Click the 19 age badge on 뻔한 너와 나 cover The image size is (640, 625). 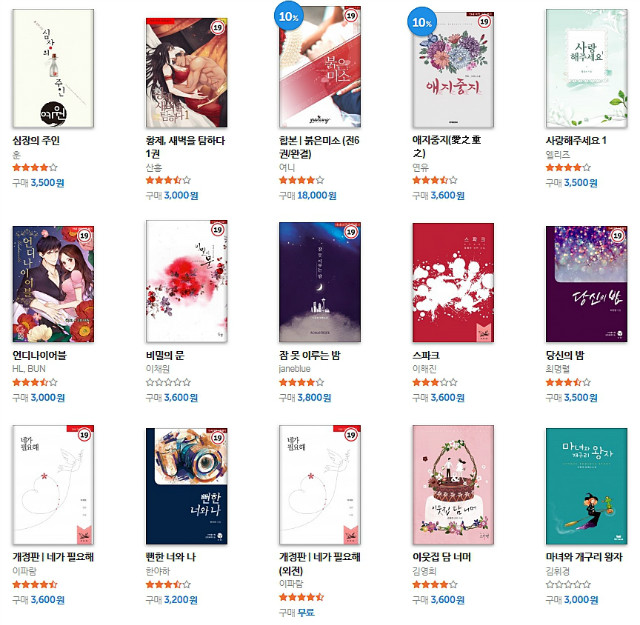point(218,438)
